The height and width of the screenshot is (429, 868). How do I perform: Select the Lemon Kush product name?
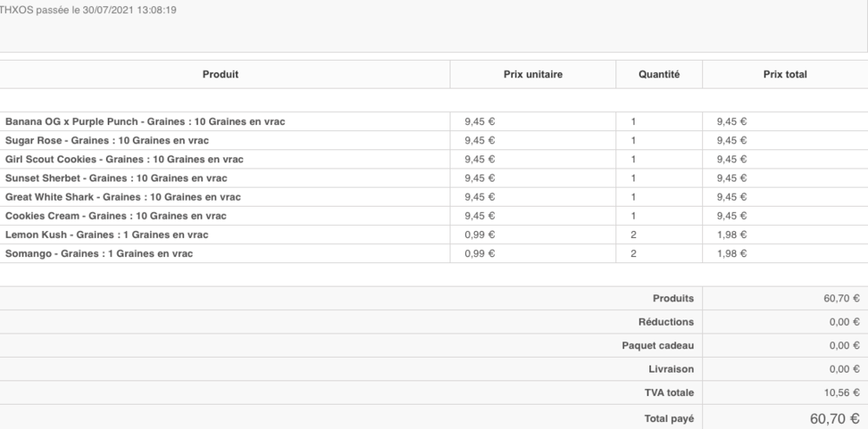coord(106,234)
